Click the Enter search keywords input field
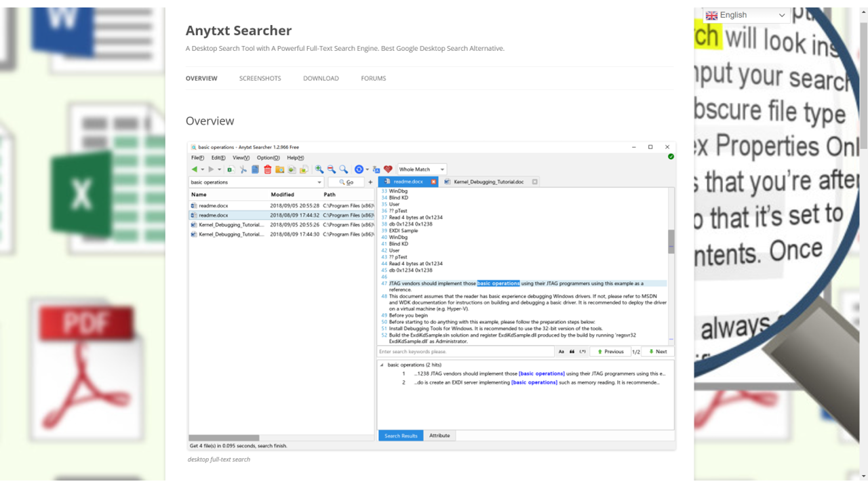The width and height of the screenshot is (868, 488). coord(465,352)
